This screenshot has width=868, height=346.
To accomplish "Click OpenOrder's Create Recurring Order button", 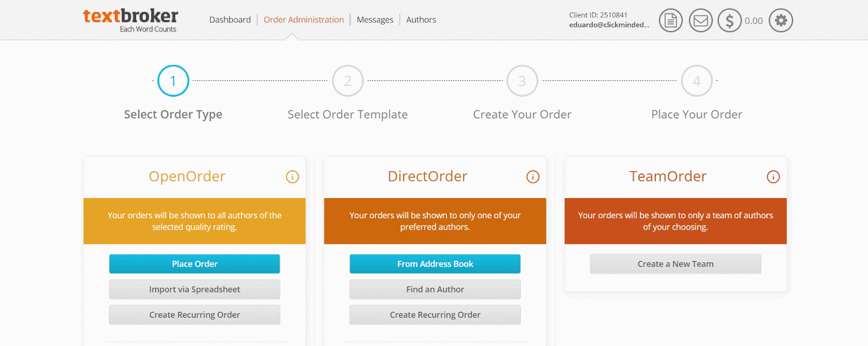I will click(x=195, y=315).
